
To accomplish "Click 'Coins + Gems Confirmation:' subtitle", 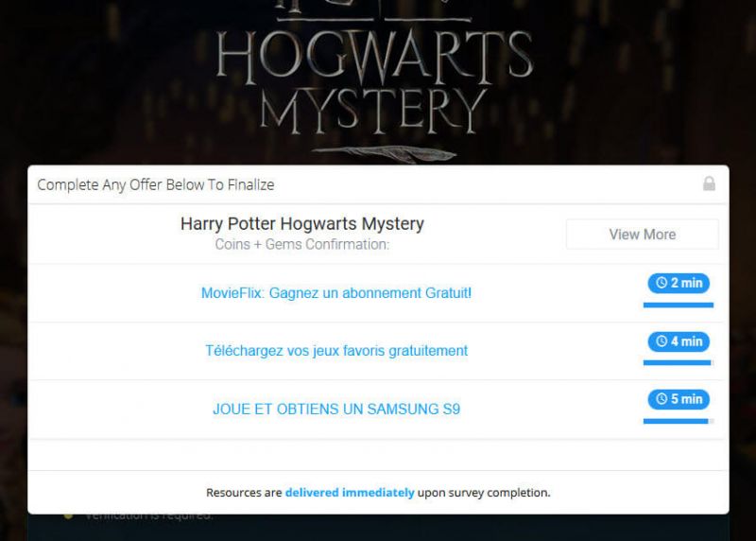I will coord(302,244).
